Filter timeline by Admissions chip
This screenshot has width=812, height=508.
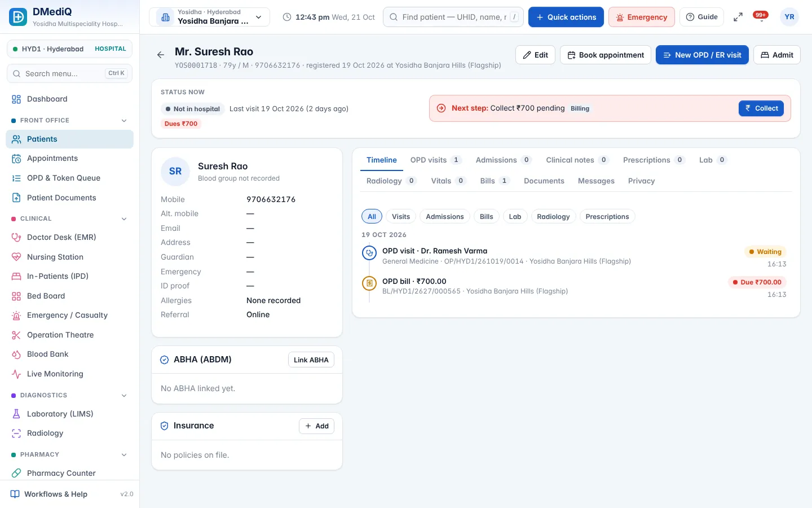445,217
